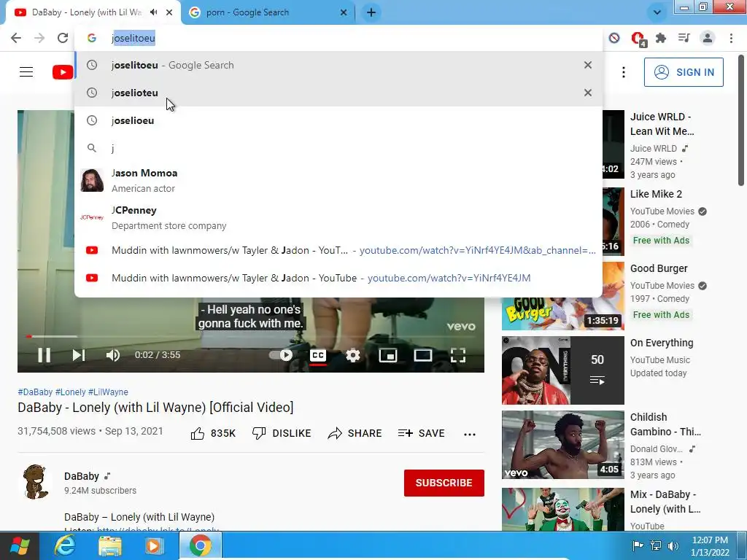747x560 pixels.
Task: Click the SHARE button
Action: 355,433
